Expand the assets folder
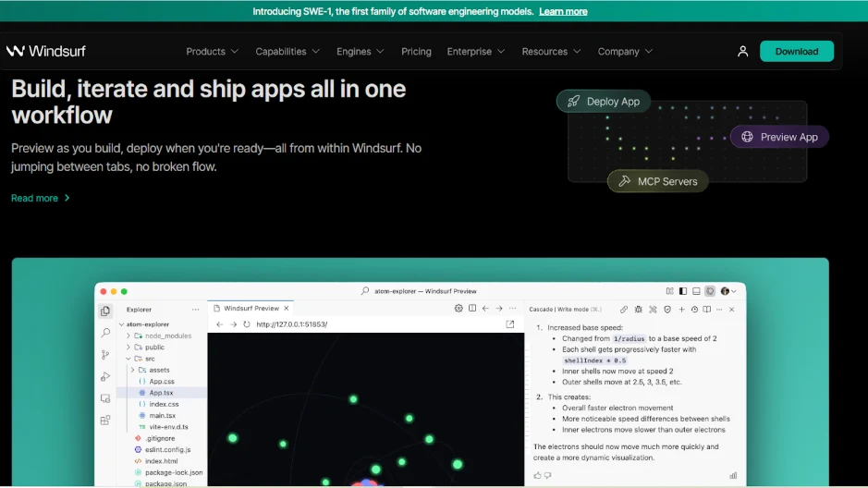Viewport: 868px width, 488px height. [x=133, y=370]
